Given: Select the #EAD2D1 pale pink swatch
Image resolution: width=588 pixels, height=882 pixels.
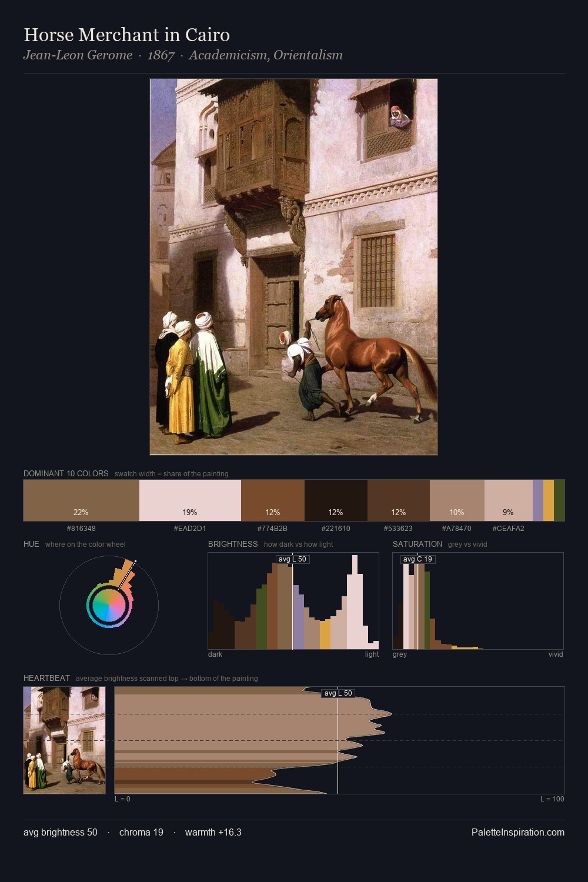Looking at the screenshot, I should 190,500.
